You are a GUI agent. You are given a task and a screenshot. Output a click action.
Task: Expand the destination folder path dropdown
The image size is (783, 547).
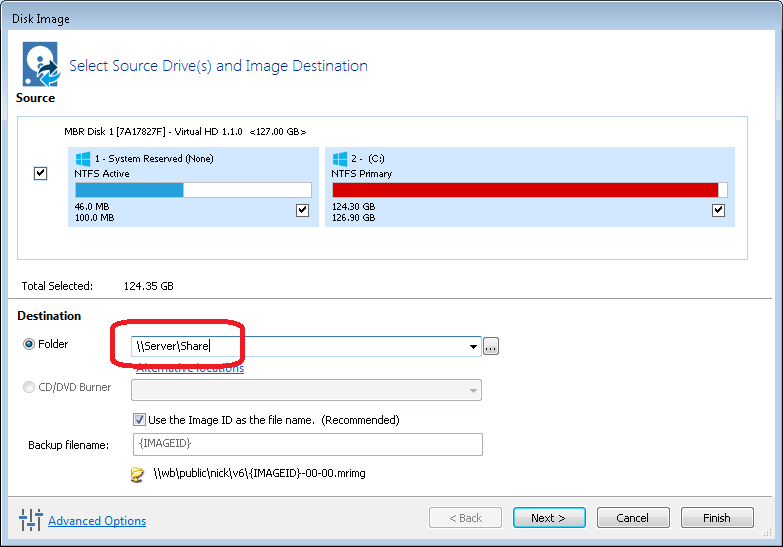(472, 347)
